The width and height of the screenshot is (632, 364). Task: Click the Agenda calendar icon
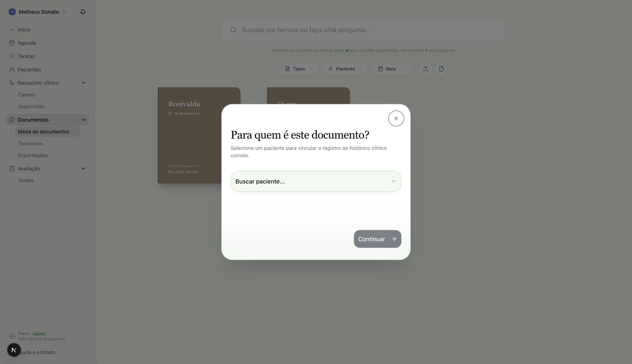pos(12,43)
